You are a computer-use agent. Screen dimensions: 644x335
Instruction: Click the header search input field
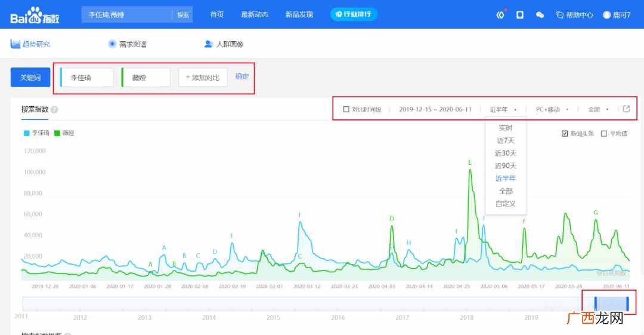pyautogui.click(x=127, y=15)
